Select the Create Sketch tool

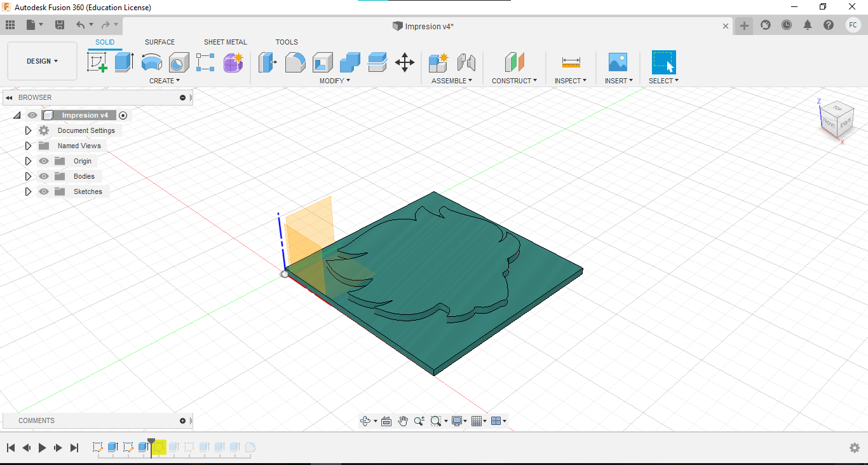pyautogui.click(x=97, y=62)
